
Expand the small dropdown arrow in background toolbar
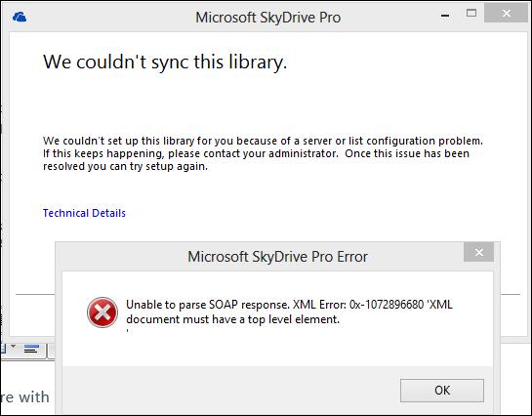pyautogui.click(x=14, y=347)
